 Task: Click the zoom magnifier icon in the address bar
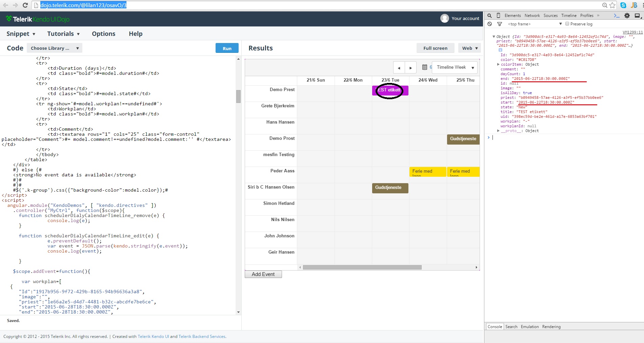pyautogui.click(x=605, y=5)
